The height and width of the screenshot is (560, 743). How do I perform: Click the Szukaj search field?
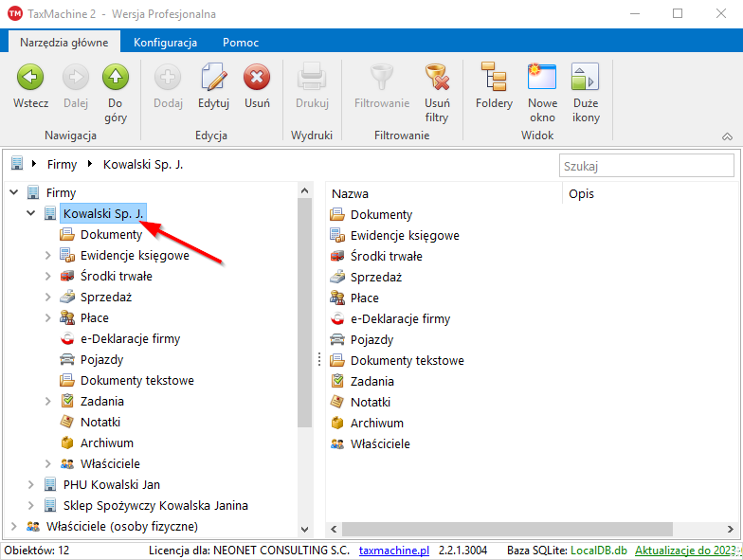(646, 166)
